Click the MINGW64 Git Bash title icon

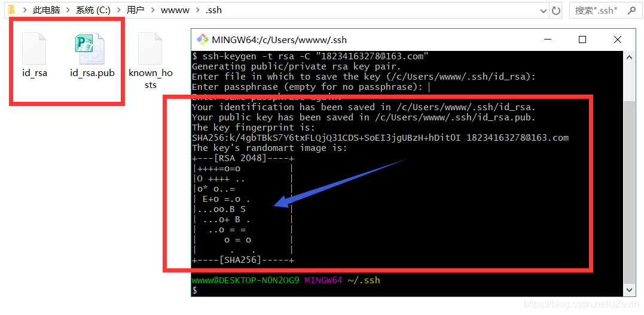(x=203, y=40)
